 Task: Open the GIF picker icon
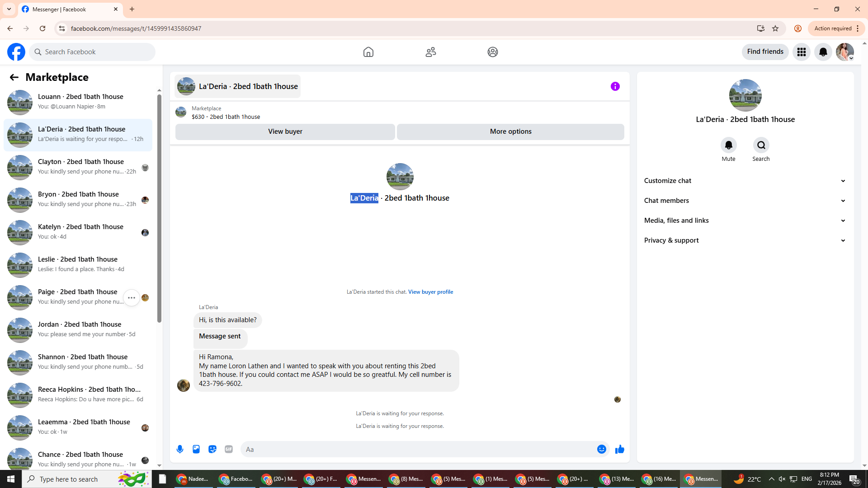point(229,449)
